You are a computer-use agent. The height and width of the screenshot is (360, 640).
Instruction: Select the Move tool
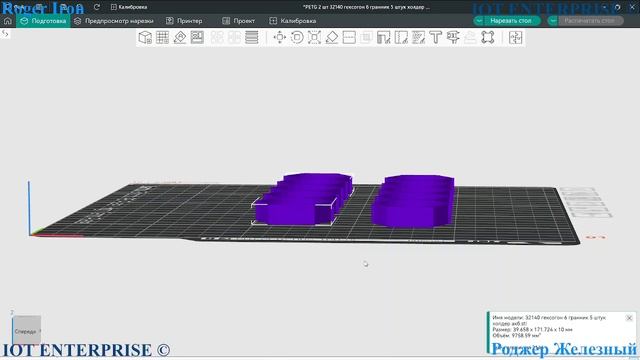click(x=280, y=38)
